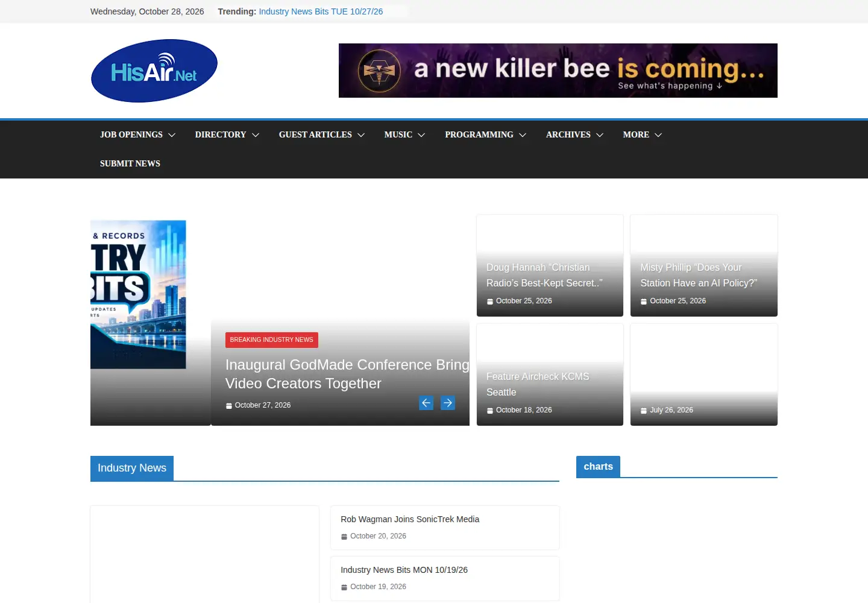Screen dimensions: 868x603
Task: Open the Music menu
Action: (x=398, y=134)
